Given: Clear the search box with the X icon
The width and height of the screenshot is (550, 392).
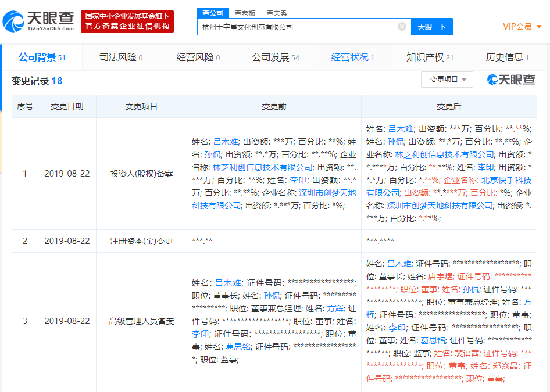Looking at the screenshot, I should (x=402, y=27).
